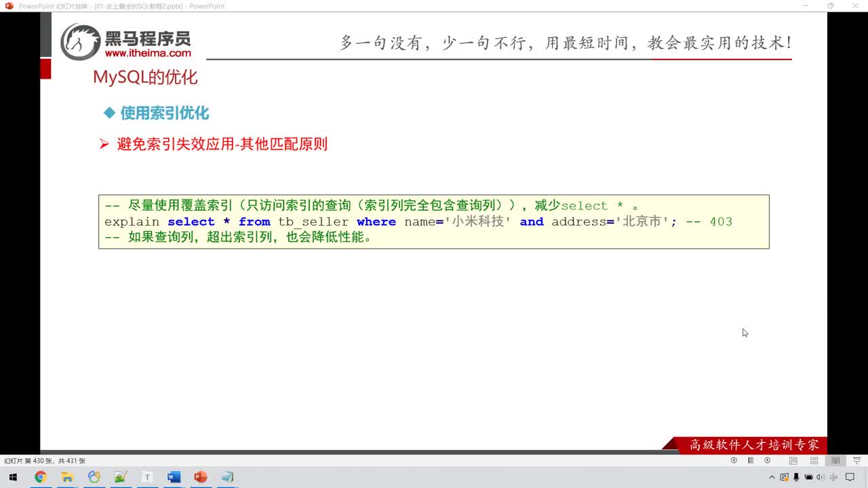Screen dimensions: 868x488
Task: Switch to Normal view in status bar
Action: [x=793, y=460]
